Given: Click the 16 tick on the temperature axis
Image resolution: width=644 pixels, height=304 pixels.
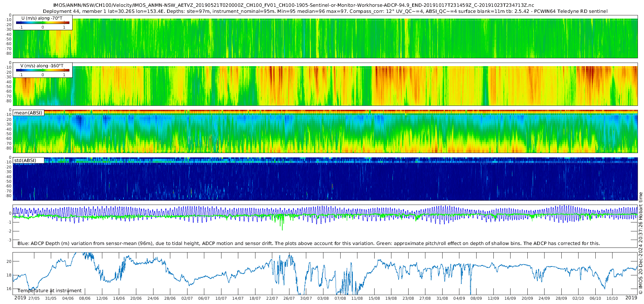Looking at the screenshot, I should click(x=9, y=289).
